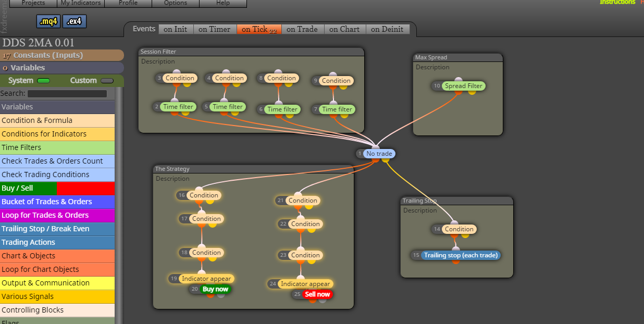The width and height of the screenshot is (644, 324).
Task: Open the Controlling Blocks category
Action: (57, 310)
